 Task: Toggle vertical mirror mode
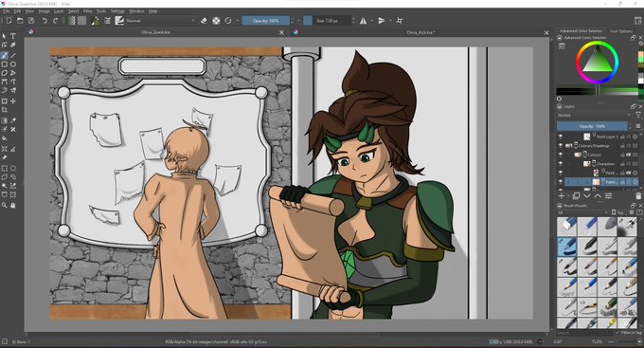click(x=382, y=21)
